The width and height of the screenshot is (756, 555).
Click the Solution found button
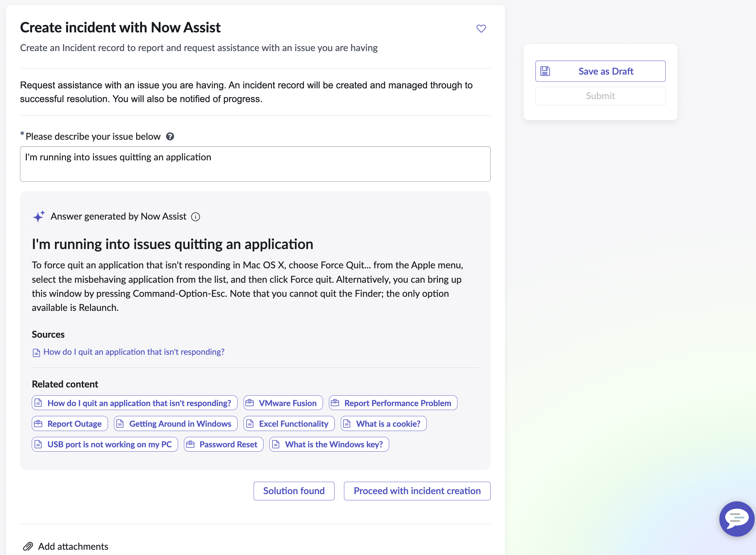pyautogui.click(x=294, y=491)
